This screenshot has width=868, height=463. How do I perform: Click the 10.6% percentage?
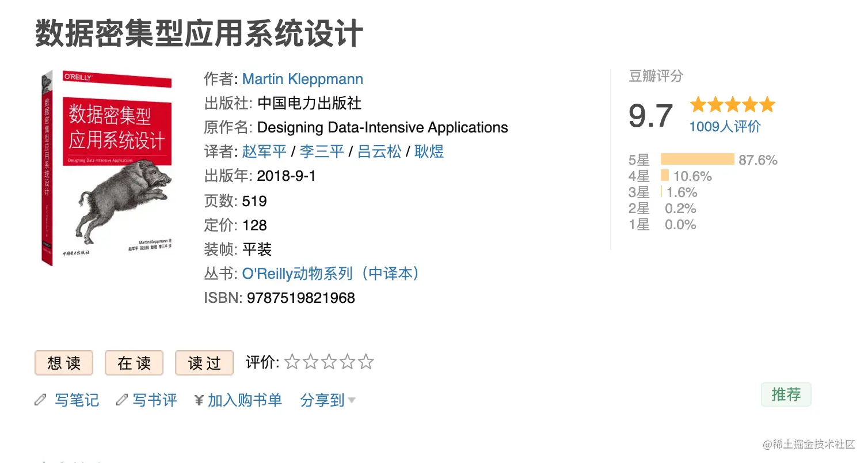tap(693, 176)
